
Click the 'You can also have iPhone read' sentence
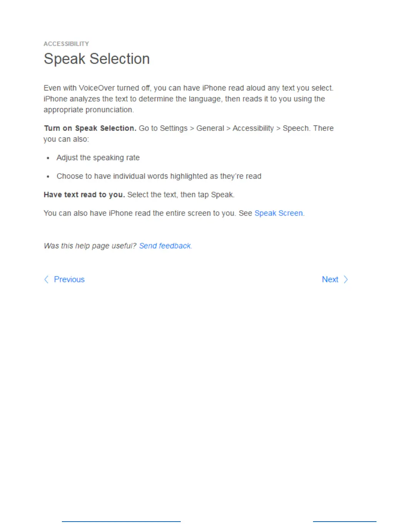(x=140, y=213)
